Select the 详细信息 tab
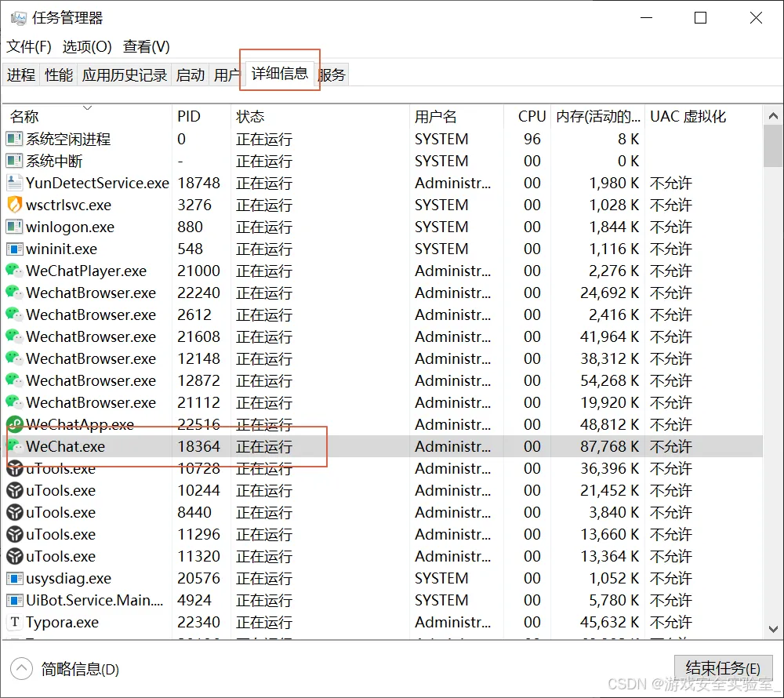This screenshot has width=784, height=698. 280,74
